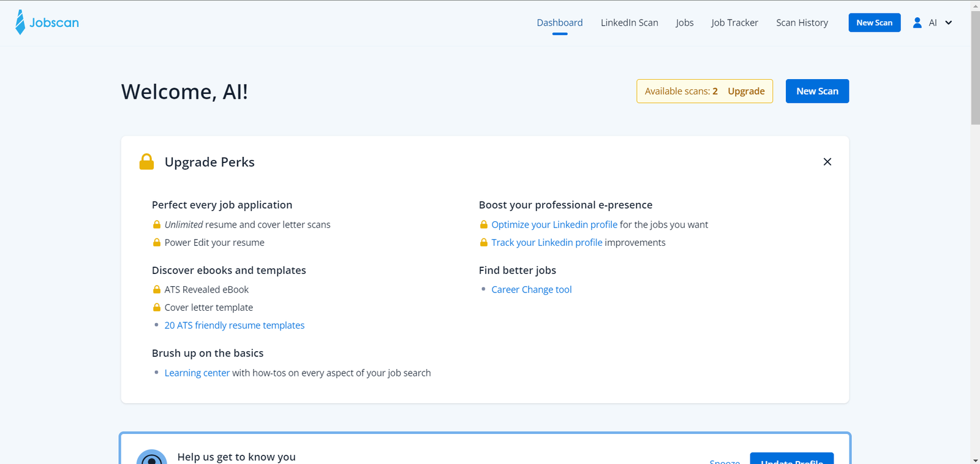Click the 'Upgrade Perks' title
The width and height of the screenshot is (980, 464).
click(x=209, y=162)
